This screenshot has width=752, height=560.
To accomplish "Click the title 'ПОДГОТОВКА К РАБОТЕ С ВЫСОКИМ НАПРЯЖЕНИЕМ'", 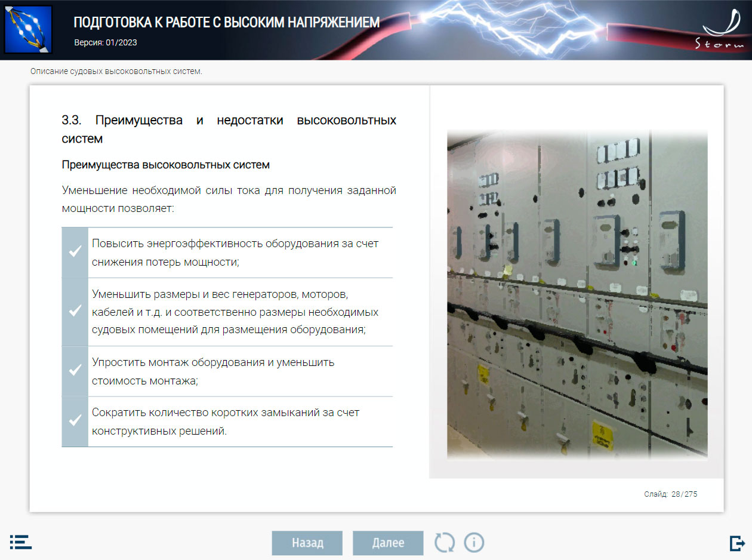I will [x=226, y=23].
